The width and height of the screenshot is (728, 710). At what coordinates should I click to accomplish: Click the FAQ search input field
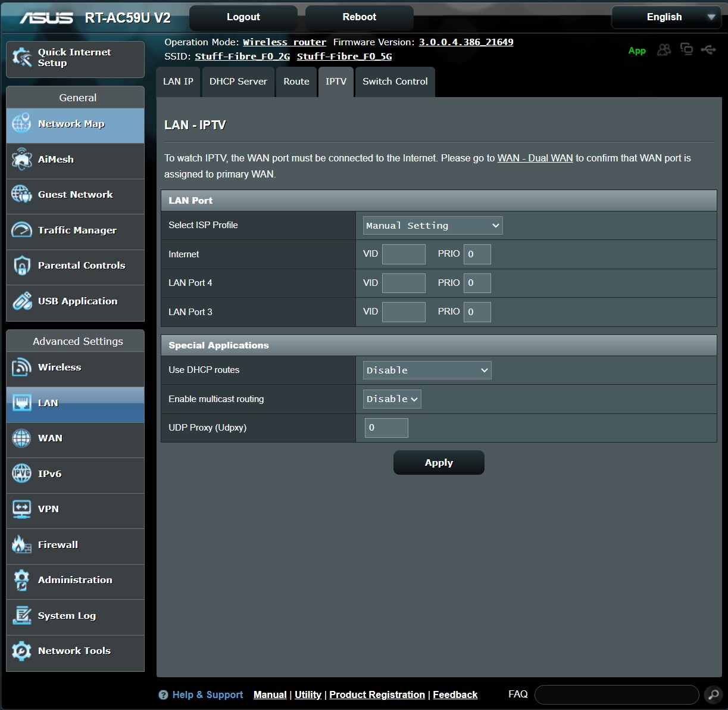(617, 695)
